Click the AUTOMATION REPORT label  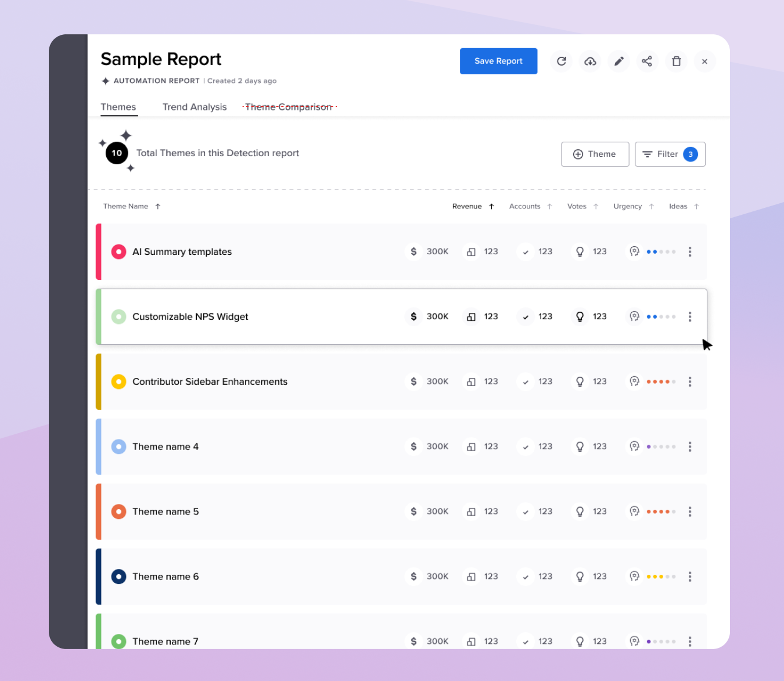[156, 81]
